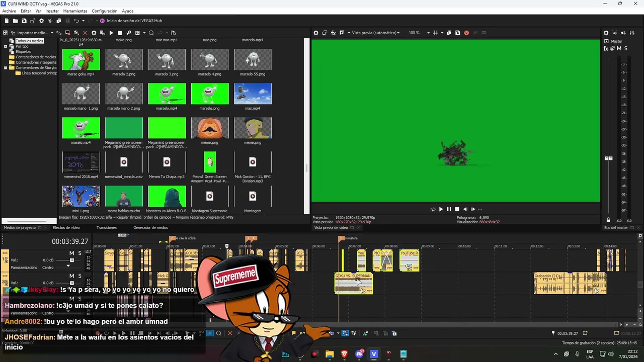Save preview snapshot to file
Screen dimensions: 644x362
pos(457,33)
